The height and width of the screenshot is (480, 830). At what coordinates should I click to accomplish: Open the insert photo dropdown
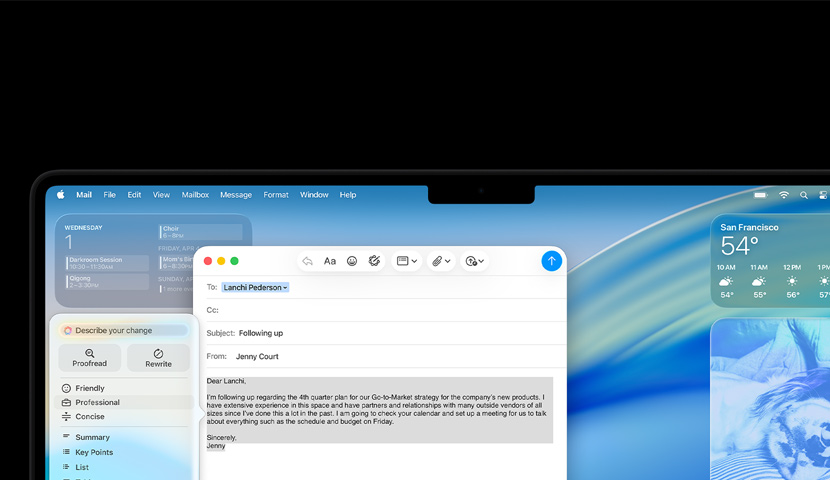coord(474,261)
